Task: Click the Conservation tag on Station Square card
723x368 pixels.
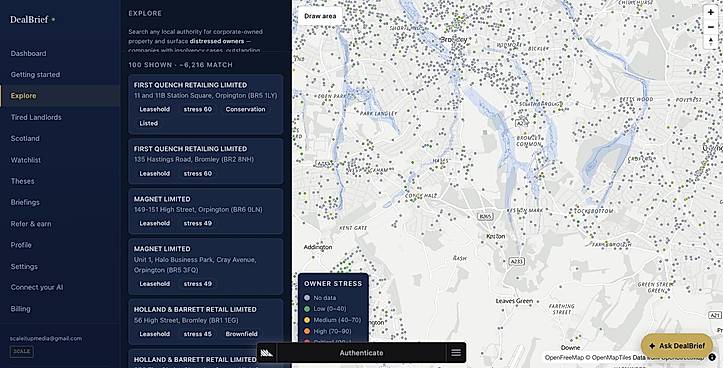Action: 245,109
